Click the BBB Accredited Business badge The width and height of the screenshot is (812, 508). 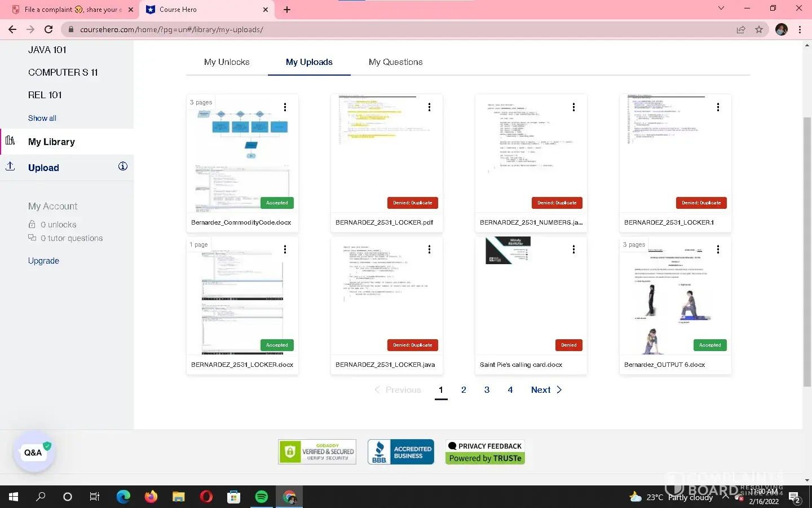tap(401, 452)
